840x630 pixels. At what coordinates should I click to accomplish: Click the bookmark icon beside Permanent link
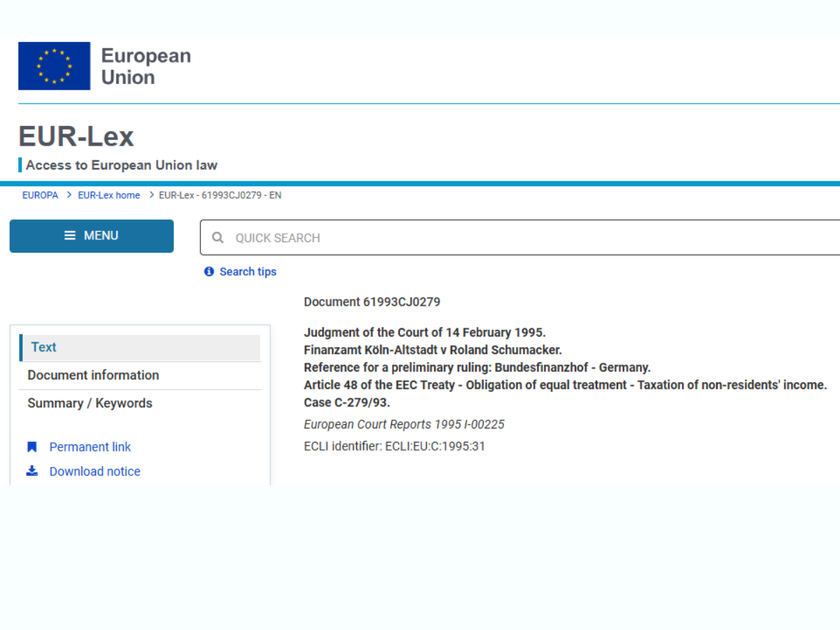click(31, 447)
